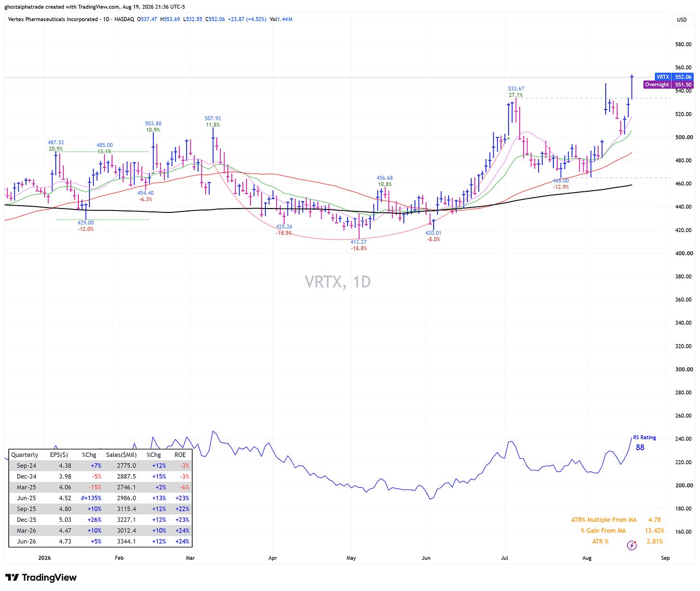
Task: Select the -18.8% decline label
Action: tap(359, 248)
